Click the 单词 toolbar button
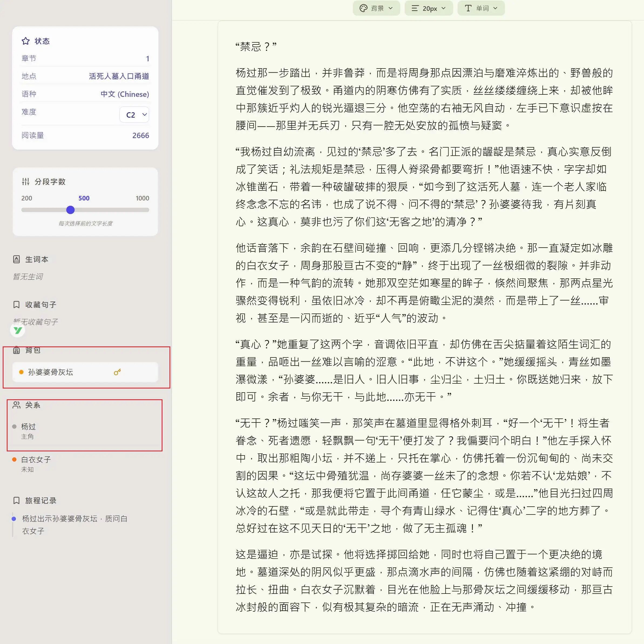 (x=481, y=8)
